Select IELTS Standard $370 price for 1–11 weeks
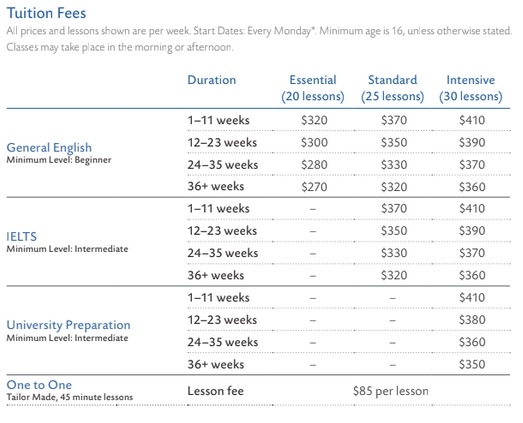The image size is (523, 423). (394, 208)
